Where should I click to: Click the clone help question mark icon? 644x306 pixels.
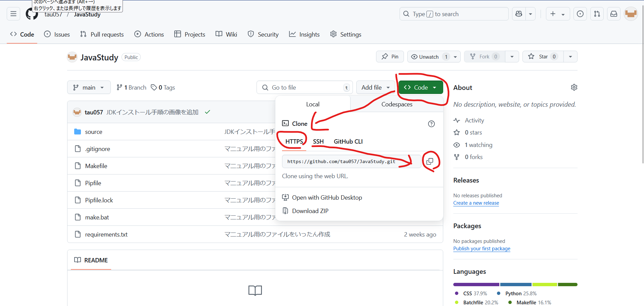pos(431,124)
